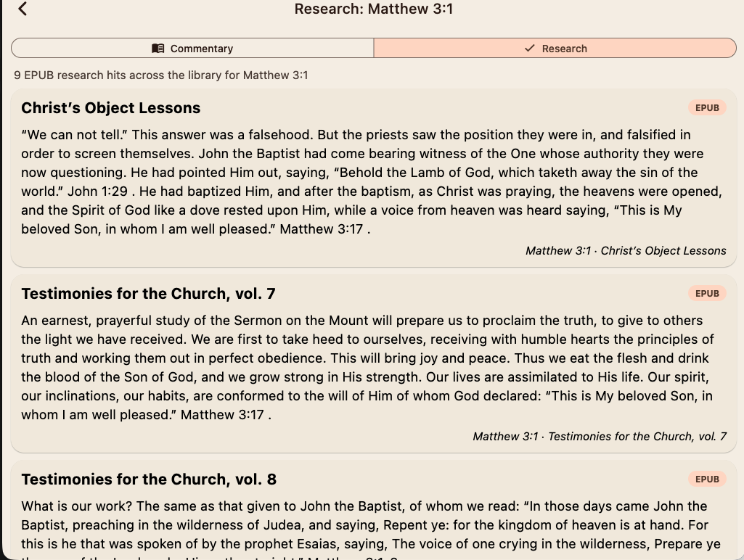
Task: Select the Testimonies for the Church, vol. 8 card
Action: pos(372,508)
